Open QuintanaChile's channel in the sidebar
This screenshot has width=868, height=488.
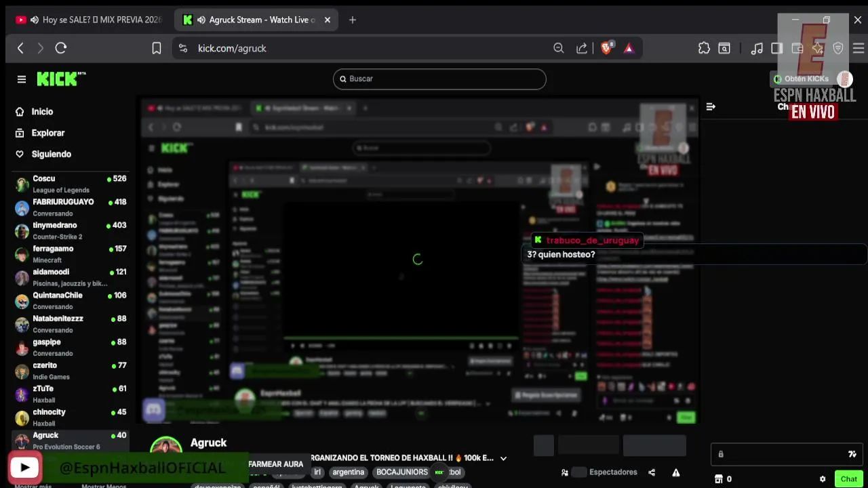pyautogui.click(x=71, y=301)
